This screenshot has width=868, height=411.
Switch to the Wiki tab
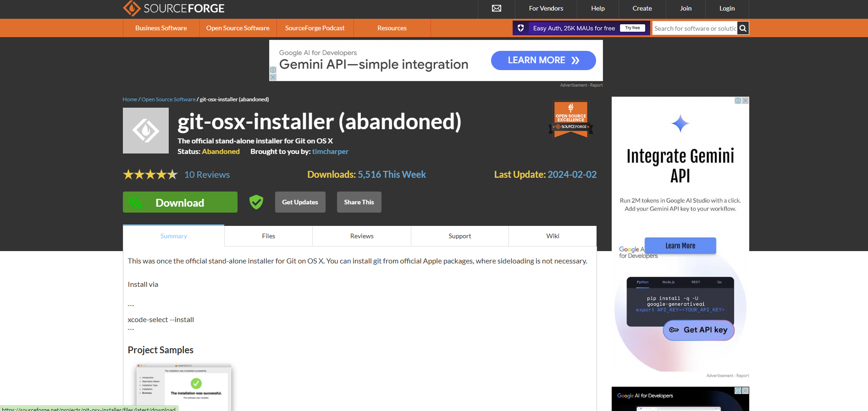coord(553,236)
